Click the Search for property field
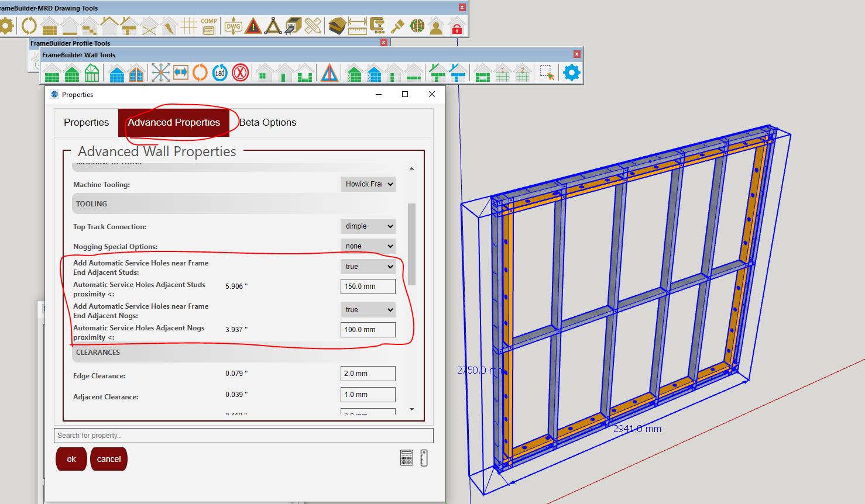 (x=243, y=436)
